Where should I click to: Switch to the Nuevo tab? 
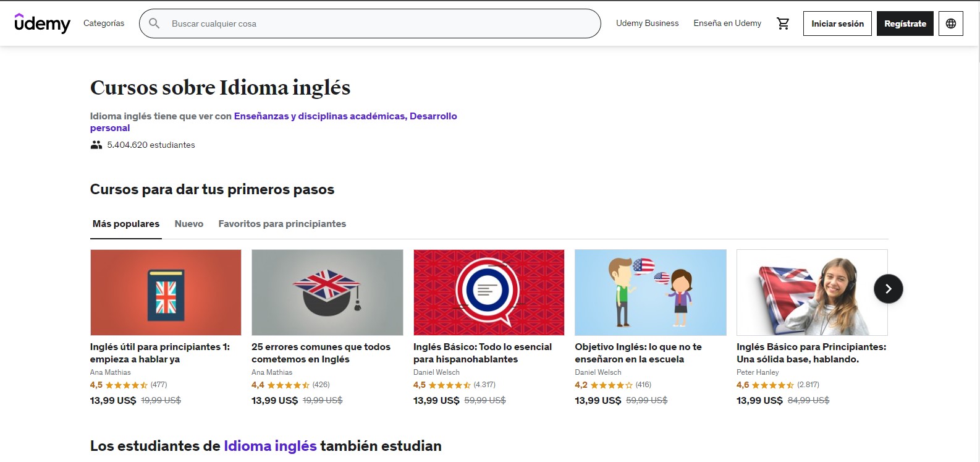[x=189, y=224]
